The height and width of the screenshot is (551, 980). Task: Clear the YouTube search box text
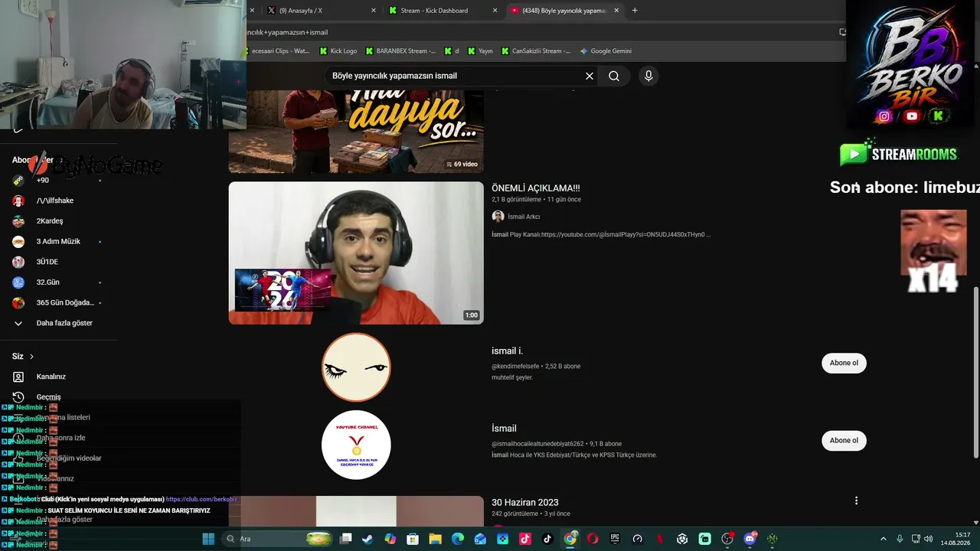point(590,76)
